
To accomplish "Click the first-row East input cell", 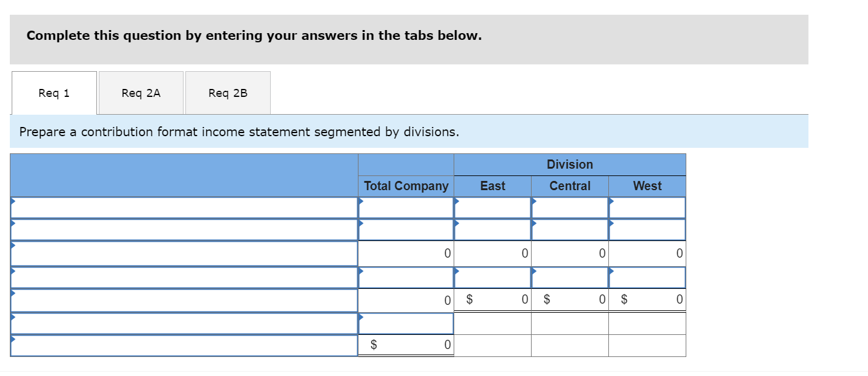I will coord(492,208).
